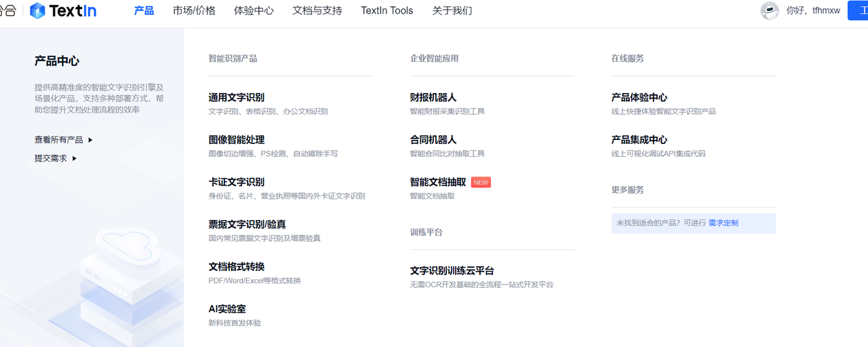Screen dimensions: 868x347
Task: Click the arrow beside 提交需求
Action: coord(75,158)
